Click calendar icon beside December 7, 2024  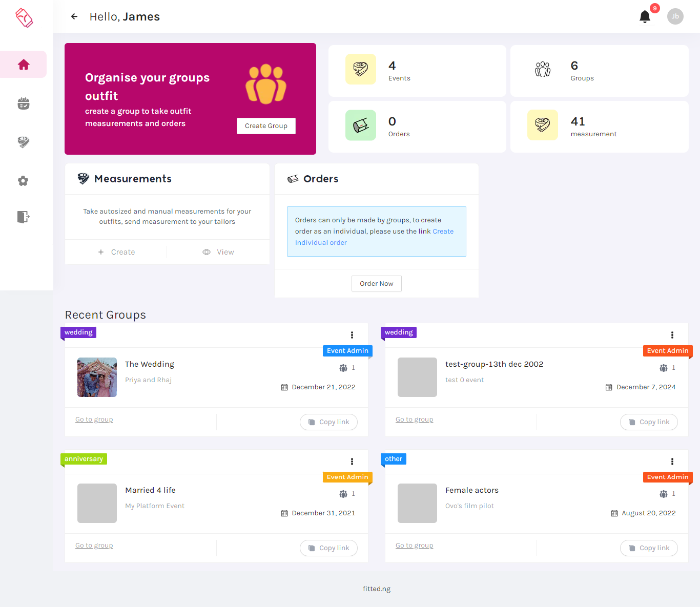tap(609, 387)
